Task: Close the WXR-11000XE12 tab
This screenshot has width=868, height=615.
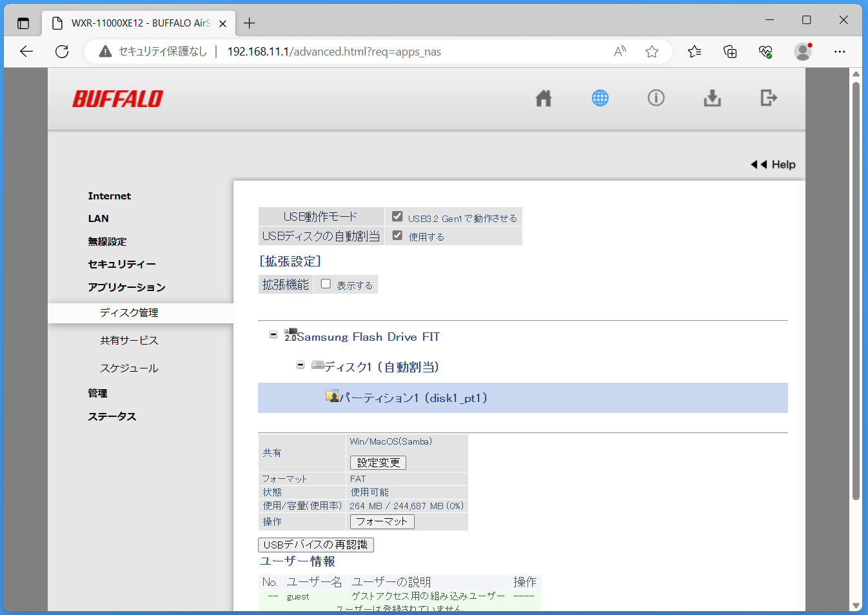Action: coord(222,23)
